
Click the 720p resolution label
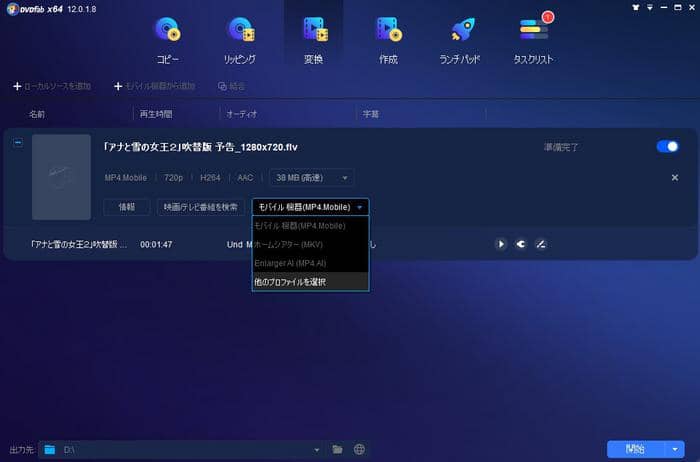tap(173, 178)
